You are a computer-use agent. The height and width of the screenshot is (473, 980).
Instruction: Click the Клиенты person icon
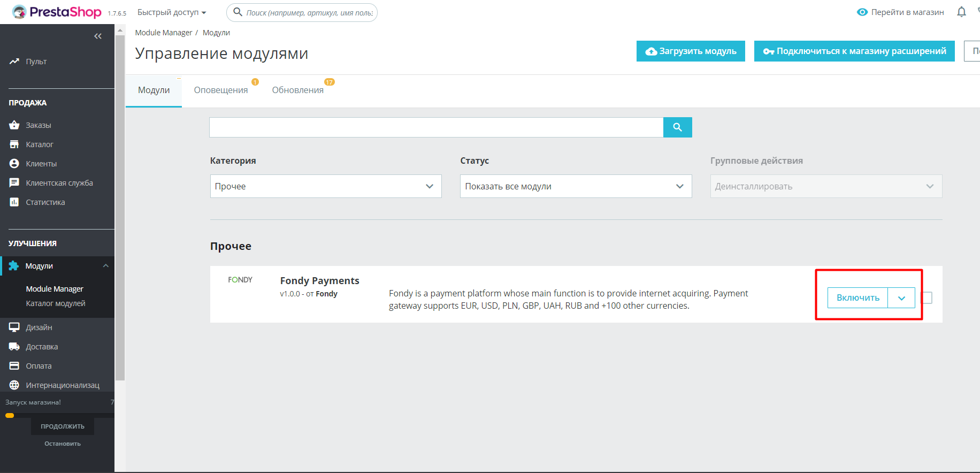click(x=14, y=164)
